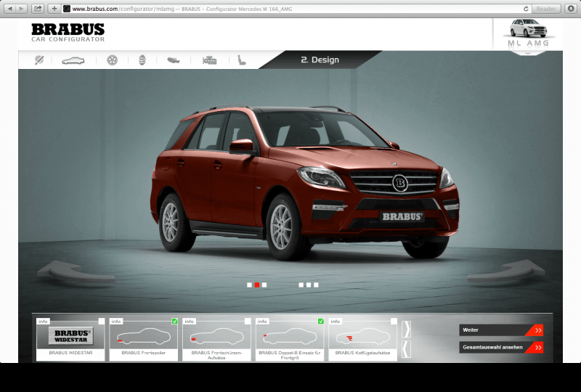Select the Kotflügelaufsätze car thumbnail
581x392 pixels.
(362, 336)
